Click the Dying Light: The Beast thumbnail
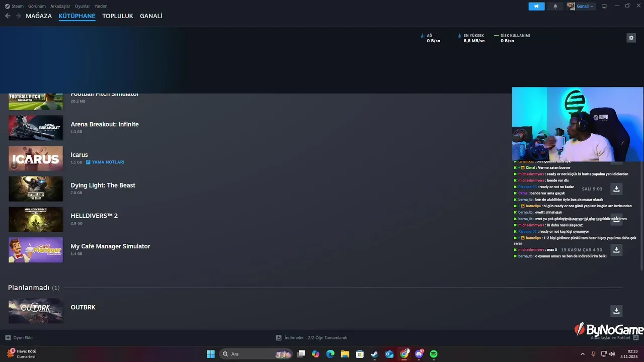The width and height of the screenshot is (644, 362). 36,189
